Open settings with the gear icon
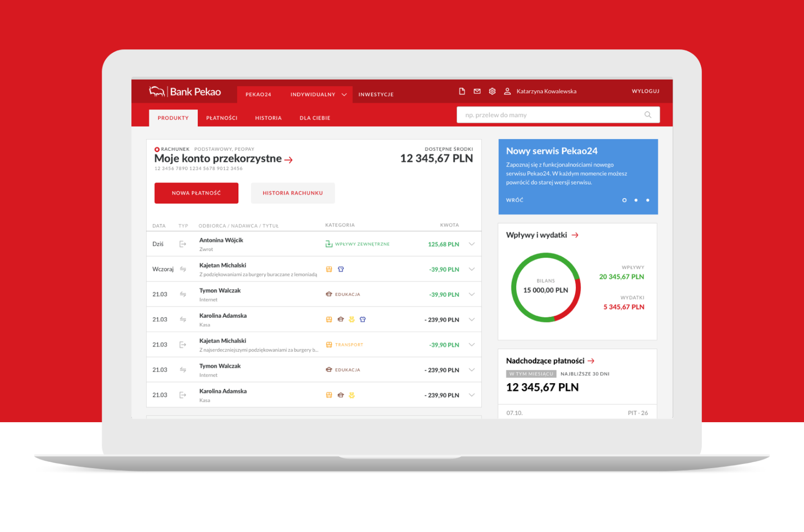Viewport: 804px width, 532px height. (492, 91)
